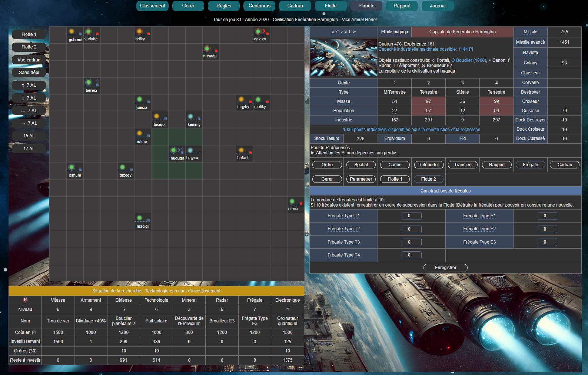Click the Paramétrer button
This screenshot has width=588, height=375.
[361, 179]
